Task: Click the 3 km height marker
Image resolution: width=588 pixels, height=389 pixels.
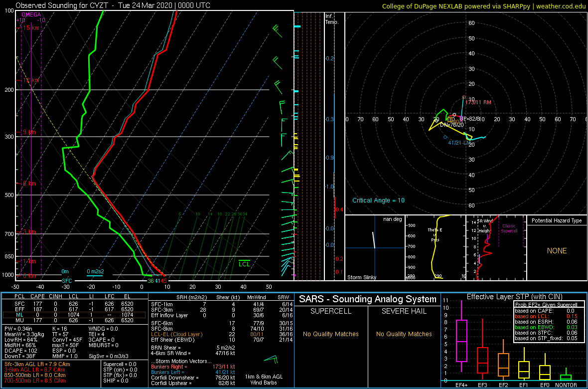Action: pos(28,232)
